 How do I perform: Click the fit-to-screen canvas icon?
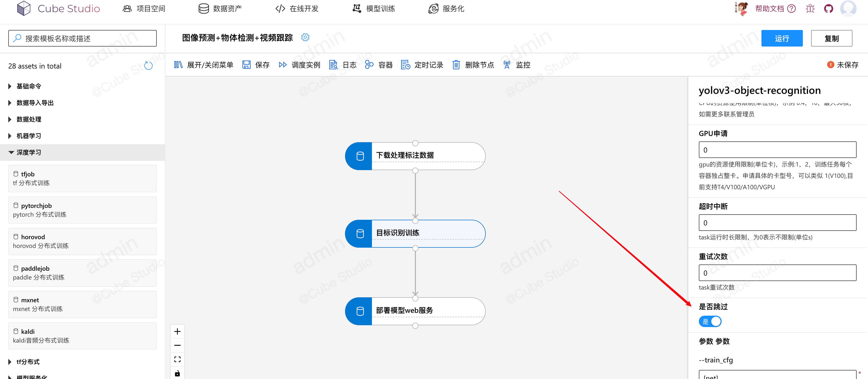tap(177, 359)
